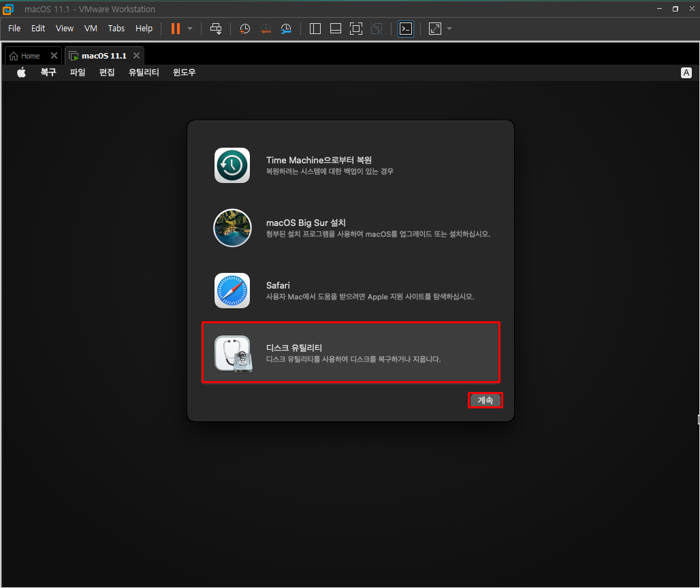Select the Time Machine restore icon
This screenshot has height=588, width=700.
click(x=232, y=165)
